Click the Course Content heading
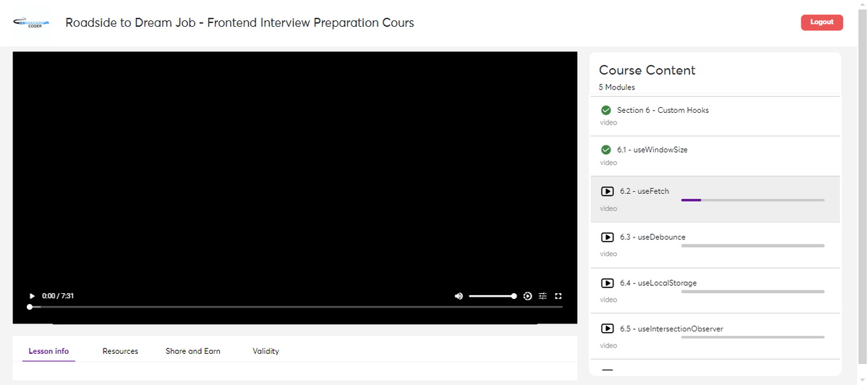Viewport: 868px width, 385px height. [647, 70]
